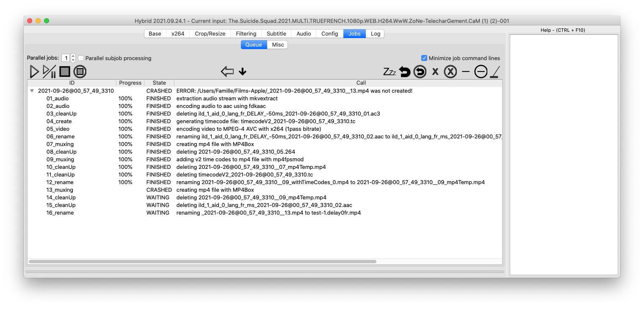Collapse the 2021-09-26@00_57_49_3310 job tree

coord(32,91)
